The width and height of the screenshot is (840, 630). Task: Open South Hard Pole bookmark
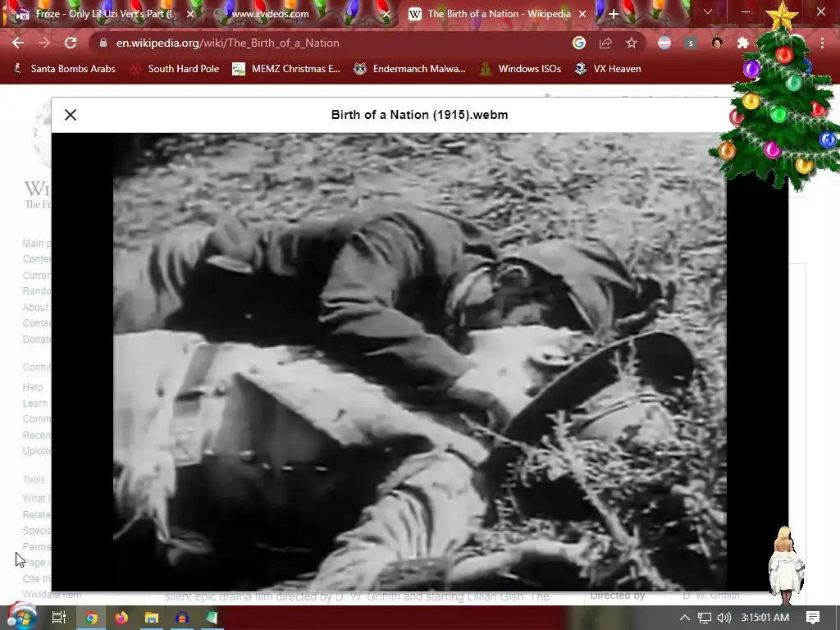[x=176, y=69]
